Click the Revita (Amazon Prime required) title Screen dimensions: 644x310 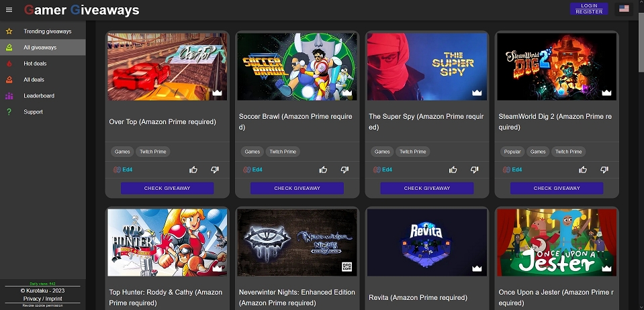(x=418, y=298)
